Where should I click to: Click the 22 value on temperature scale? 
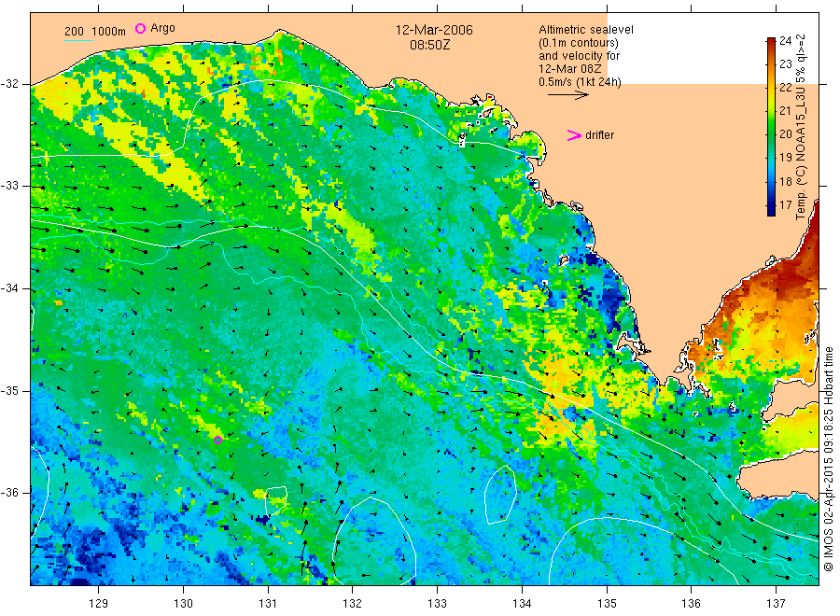click(x=785, y=88)
